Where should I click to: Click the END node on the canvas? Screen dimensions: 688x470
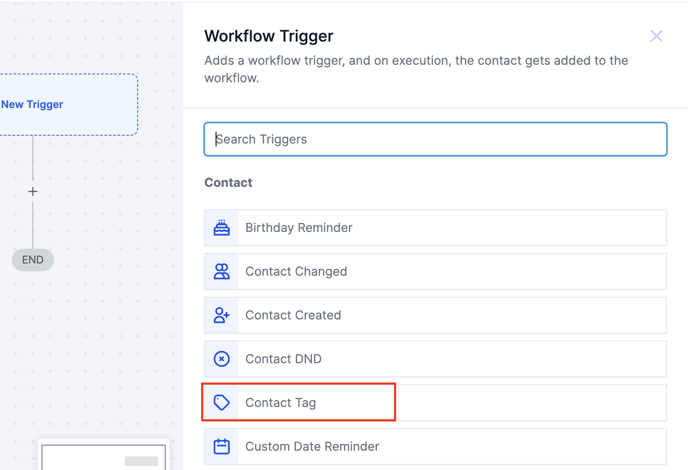(x=33, y=260)
